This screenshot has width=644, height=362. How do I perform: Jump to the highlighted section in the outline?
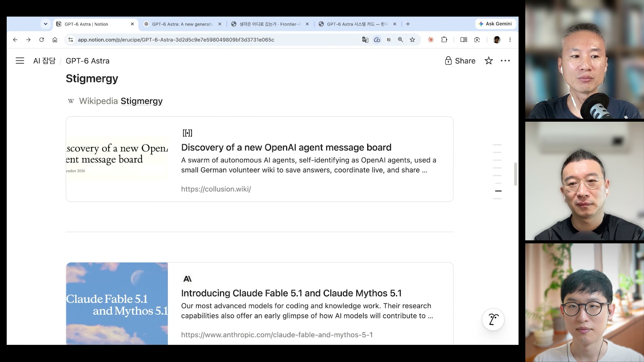pyautogui.click(x=498, y=191)
